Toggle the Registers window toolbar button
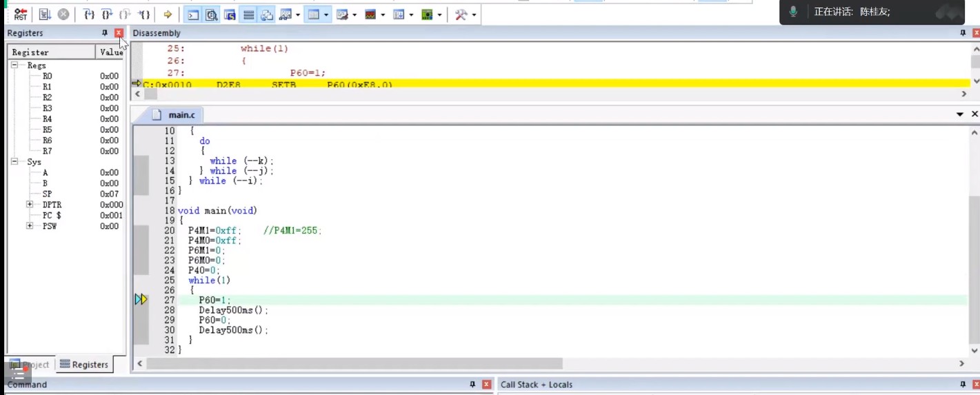 248,14
